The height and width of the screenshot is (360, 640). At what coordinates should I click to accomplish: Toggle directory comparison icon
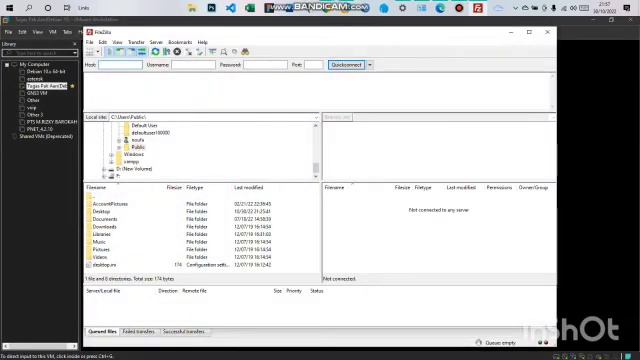click(x=224, y=52)
